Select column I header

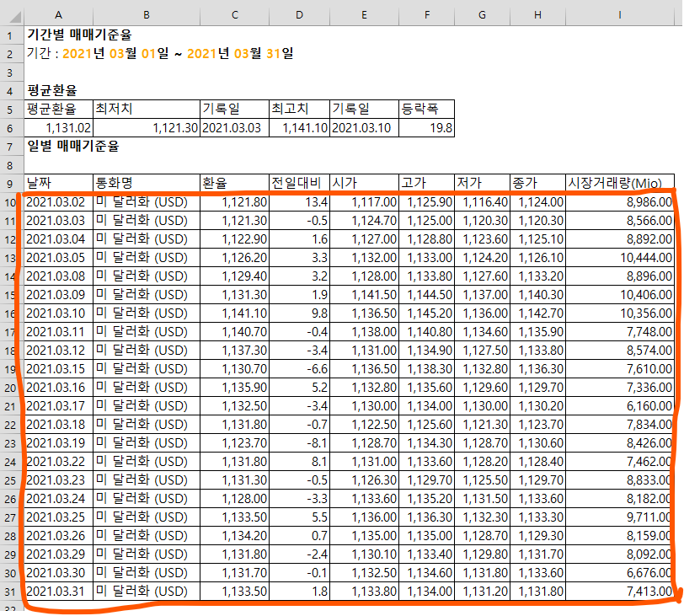[x=620, y=15]
